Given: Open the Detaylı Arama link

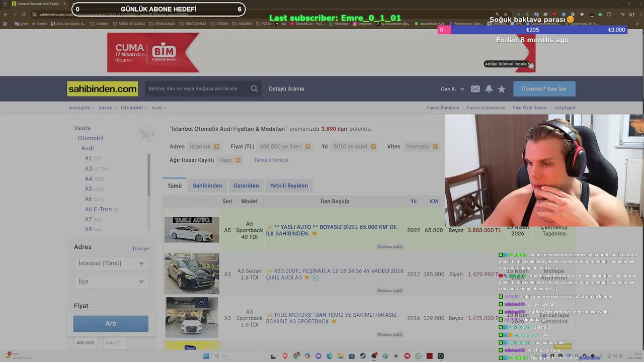Looking at the screenshot, I should (286, 89).
